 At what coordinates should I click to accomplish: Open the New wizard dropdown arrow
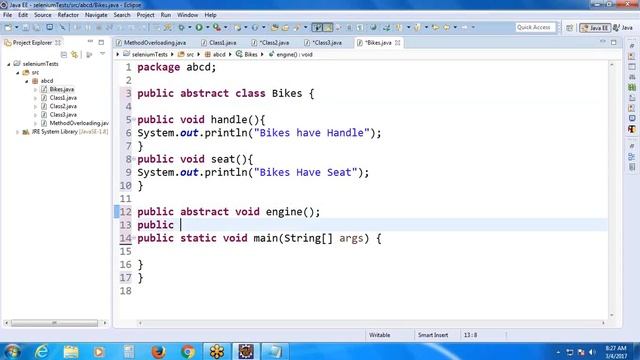[x=16, y=27]
